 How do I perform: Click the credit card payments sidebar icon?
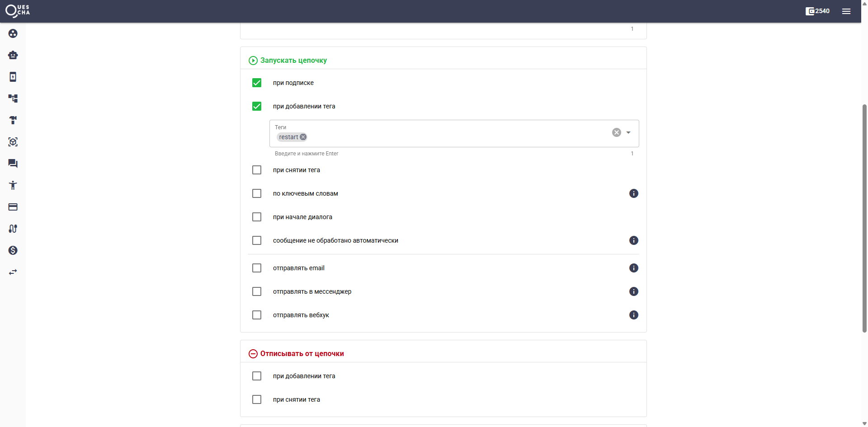coord(13,207)
